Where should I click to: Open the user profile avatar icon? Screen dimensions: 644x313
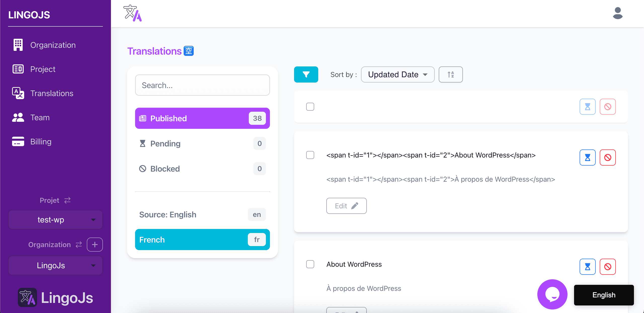point(618,13)
